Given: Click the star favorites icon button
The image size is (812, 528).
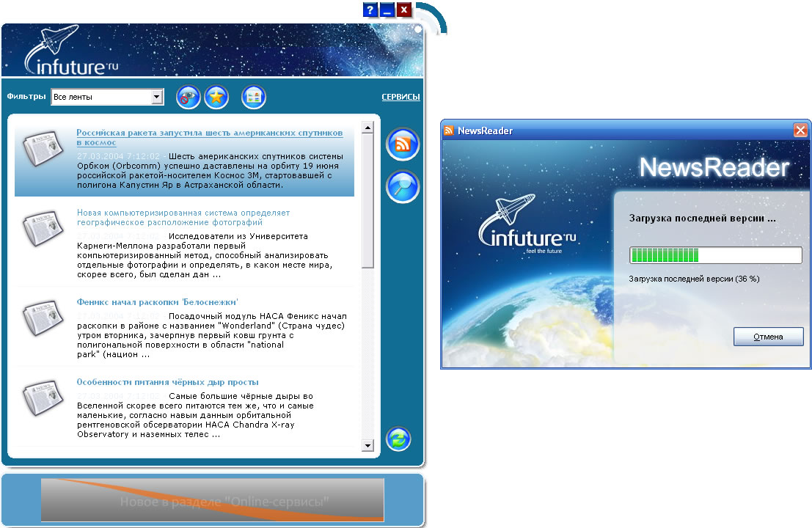Looking at the screenshot, I should pyautogui.click(x=216, y=97).
